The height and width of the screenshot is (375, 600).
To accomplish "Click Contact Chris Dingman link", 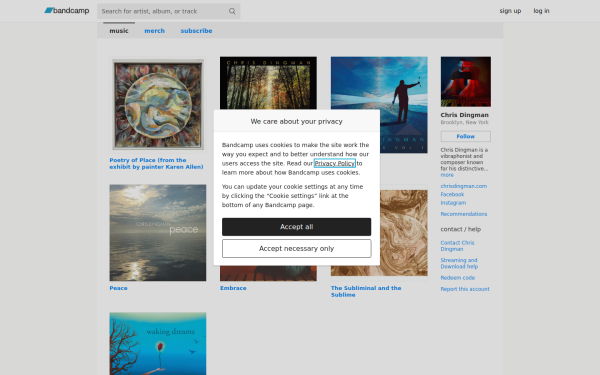I will click(x=457, y=246).
